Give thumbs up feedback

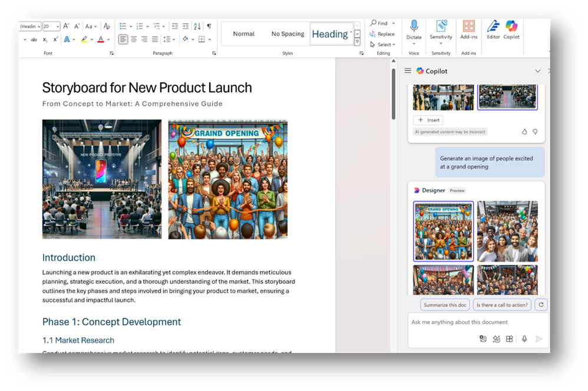(x=524, y=132)
